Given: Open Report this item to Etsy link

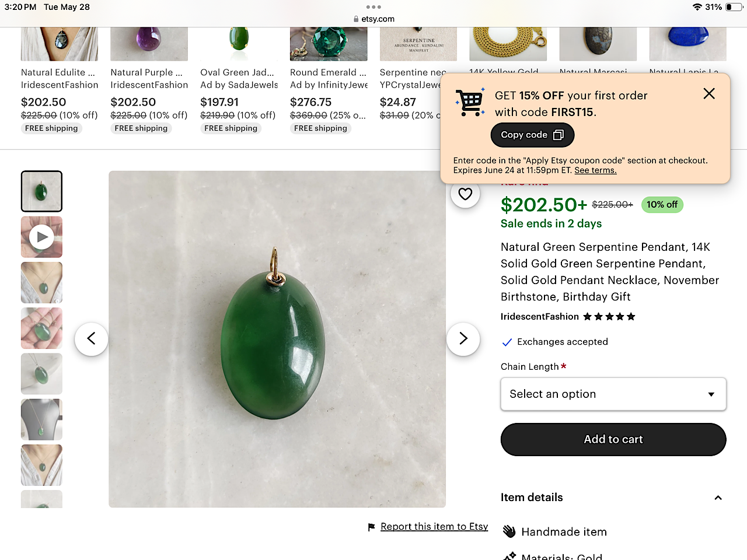Looking at the screenshot, I should pyautogui.click(x=434, y=527).
